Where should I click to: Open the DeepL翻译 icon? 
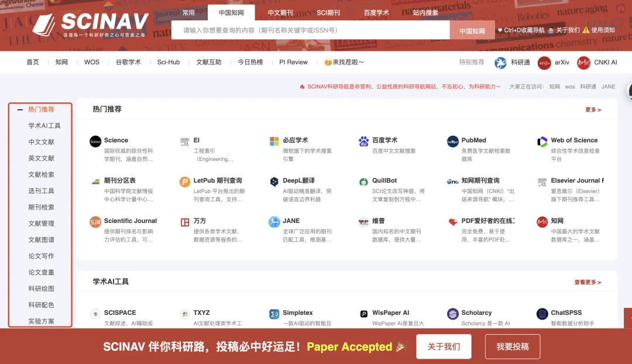pos(274,182)
